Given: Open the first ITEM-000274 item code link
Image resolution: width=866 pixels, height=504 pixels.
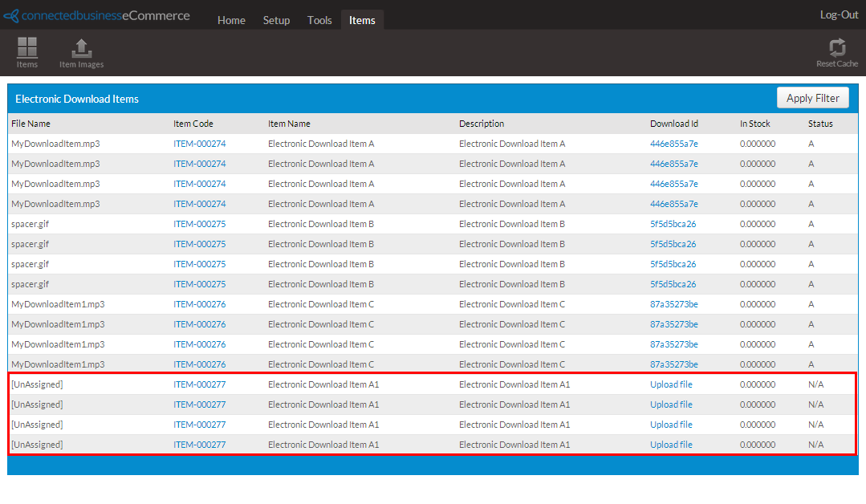Looking at the screenshot, I should 200,144.
